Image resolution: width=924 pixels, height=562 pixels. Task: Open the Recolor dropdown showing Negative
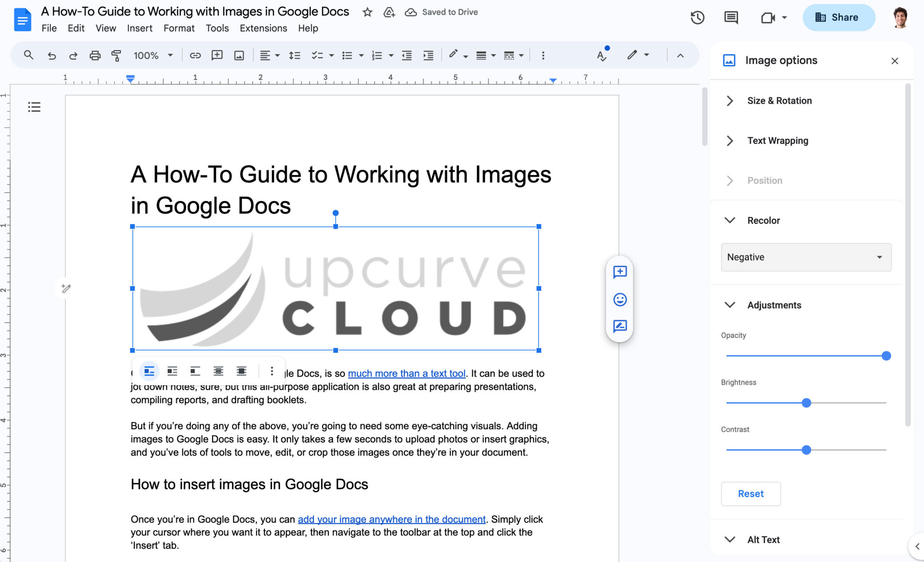[x=806, y=257]
